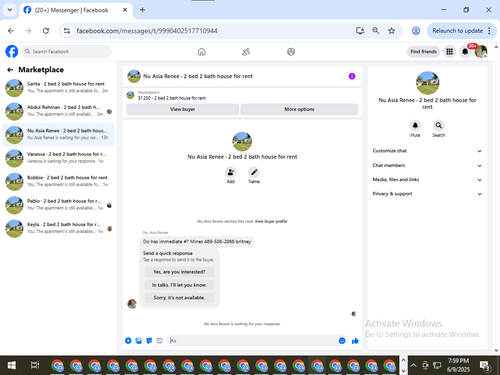Image resolution: width=500 pixels, height=375 pixels.
Task: Go back in browser history
Action: (x=11, y=31)
